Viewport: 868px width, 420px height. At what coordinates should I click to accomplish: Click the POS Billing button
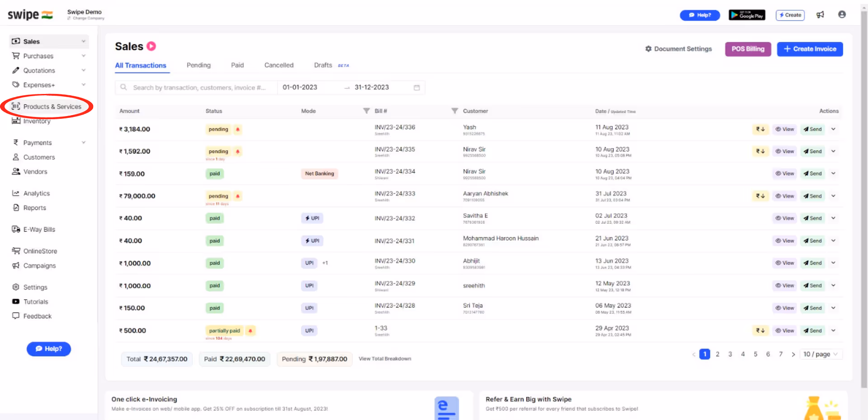coord(748,49)
